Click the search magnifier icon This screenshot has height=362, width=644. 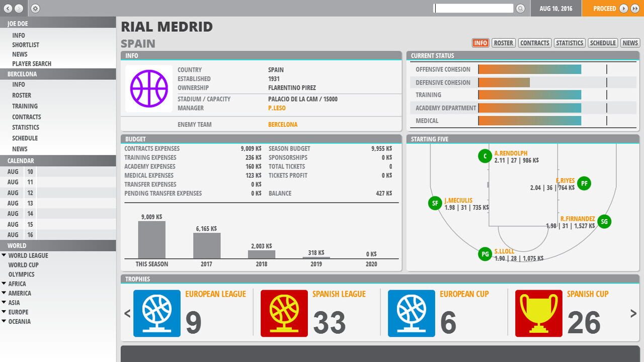520,8
